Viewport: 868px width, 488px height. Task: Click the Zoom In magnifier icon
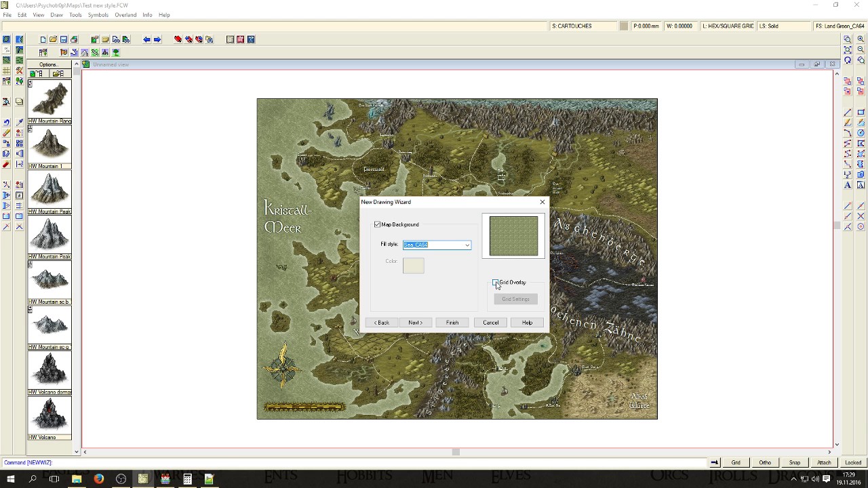pos(861,39)
